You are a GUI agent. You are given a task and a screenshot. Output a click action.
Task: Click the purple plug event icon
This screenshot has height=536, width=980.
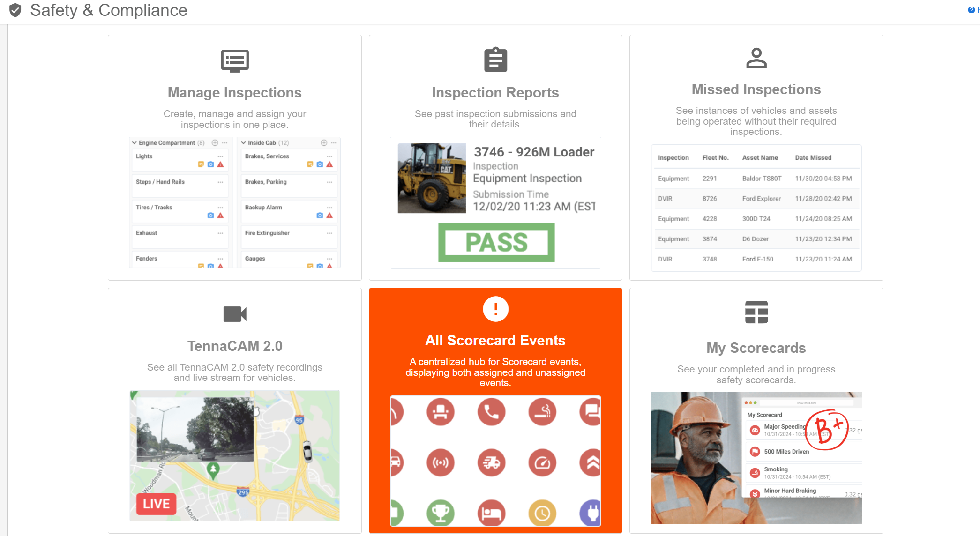[x=591, y=513]
